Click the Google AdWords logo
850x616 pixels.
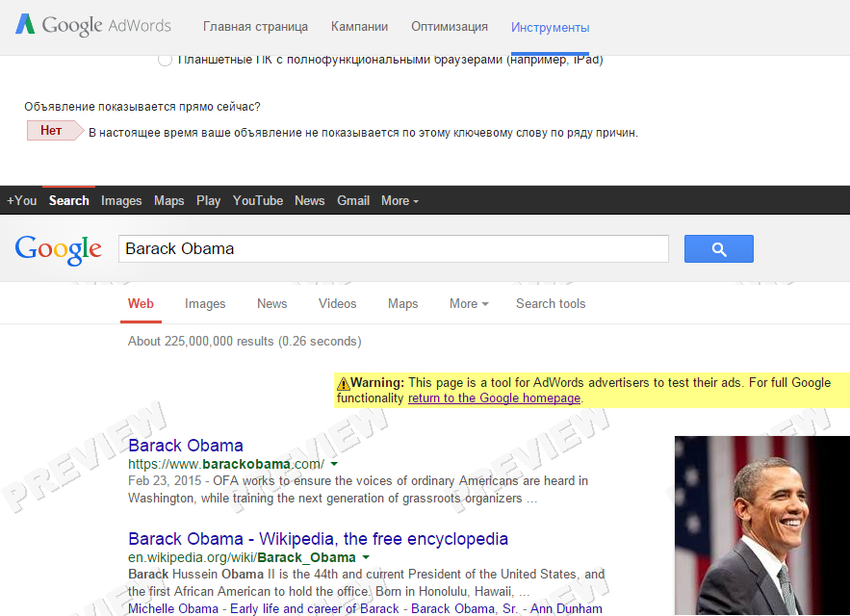[92, 25]
